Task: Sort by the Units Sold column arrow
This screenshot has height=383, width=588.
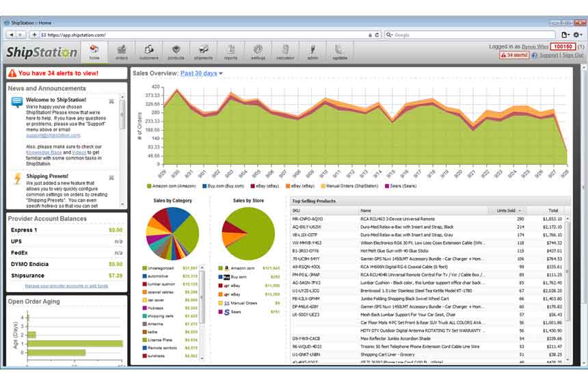Action: tap(520, 211)
